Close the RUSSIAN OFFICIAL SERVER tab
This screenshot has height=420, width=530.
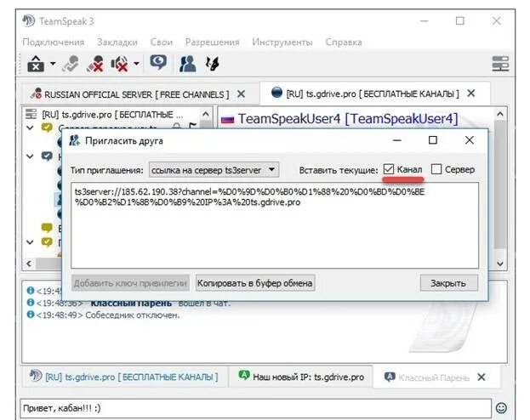(x=241, y=94)
